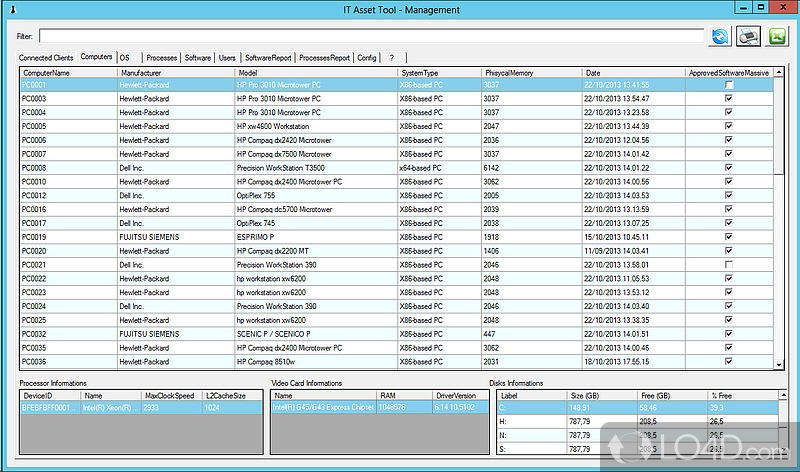Image resolution: width=800 pixels, height=472 pixels.
Task: Sort by Model column header
Action: (316, 73)
